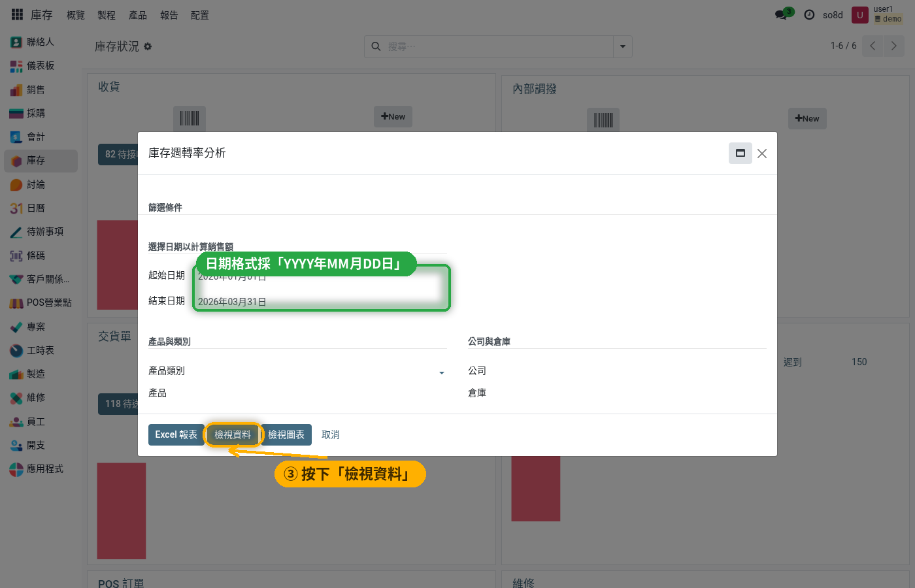Click the 取消 link in dialog
The height and width of the screenshot is (588, 915).
[331, 434]
